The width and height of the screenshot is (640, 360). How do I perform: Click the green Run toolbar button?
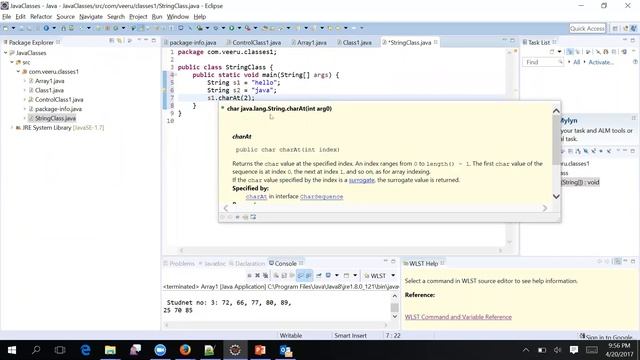click(231, 28)
